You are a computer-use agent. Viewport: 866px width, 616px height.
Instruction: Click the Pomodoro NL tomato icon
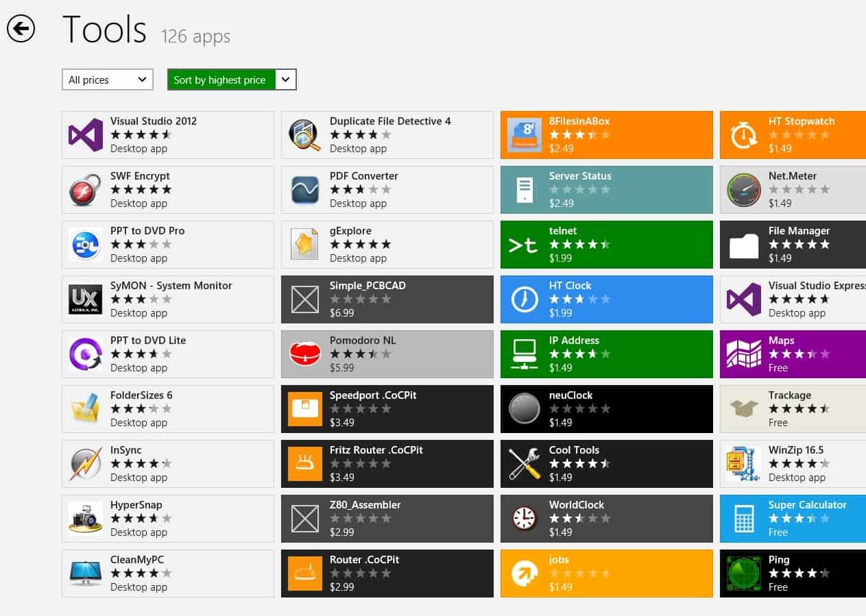pos(305,354)
